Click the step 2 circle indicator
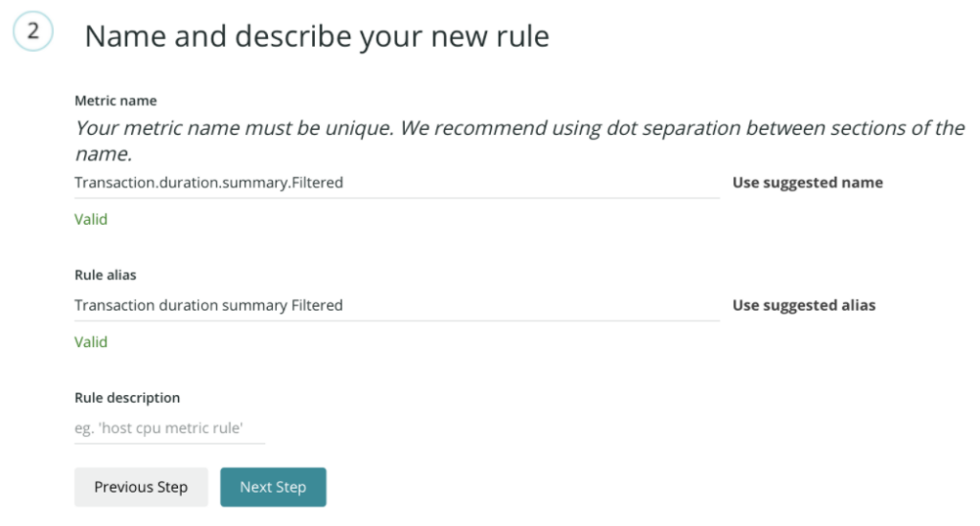Image resolution: width=980 pixels, height=526 pixels. coord(33,32)
